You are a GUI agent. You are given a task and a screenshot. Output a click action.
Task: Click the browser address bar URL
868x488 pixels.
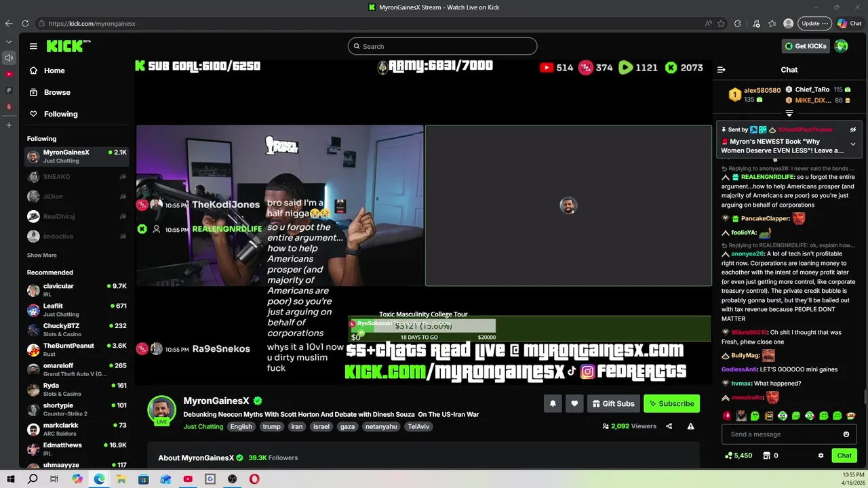(92, 23)
